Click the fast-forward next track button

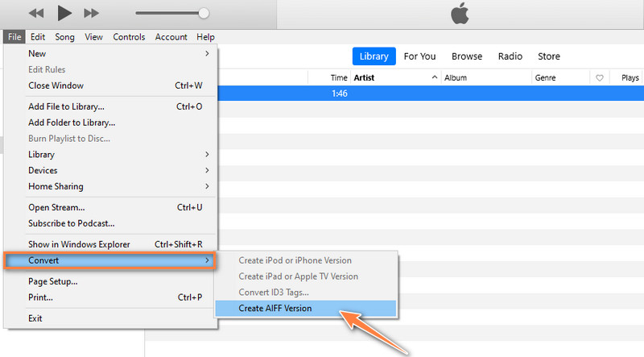coord(91,14)
